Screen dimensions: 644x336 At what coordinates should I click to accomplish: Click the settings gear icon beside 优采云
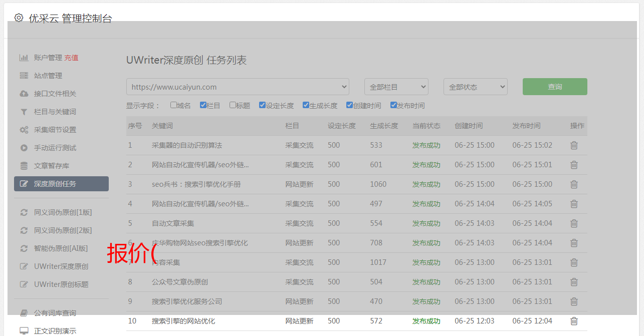19,18
